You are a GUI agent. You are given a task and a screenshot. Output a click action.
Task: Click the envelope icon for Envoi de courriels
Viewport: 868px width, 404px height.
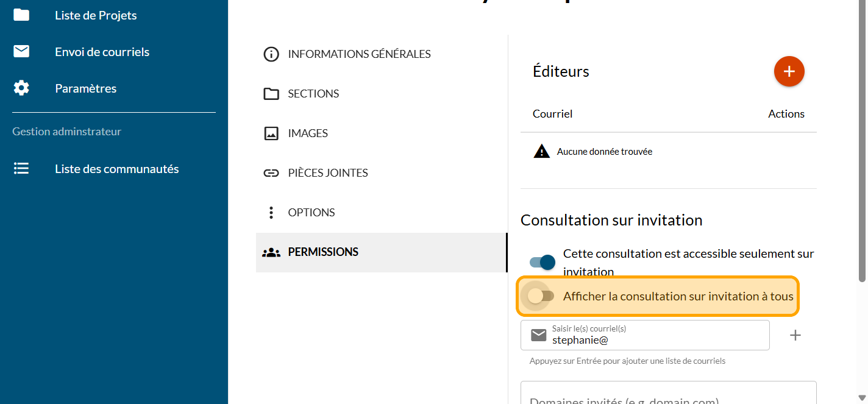[21, 52]
